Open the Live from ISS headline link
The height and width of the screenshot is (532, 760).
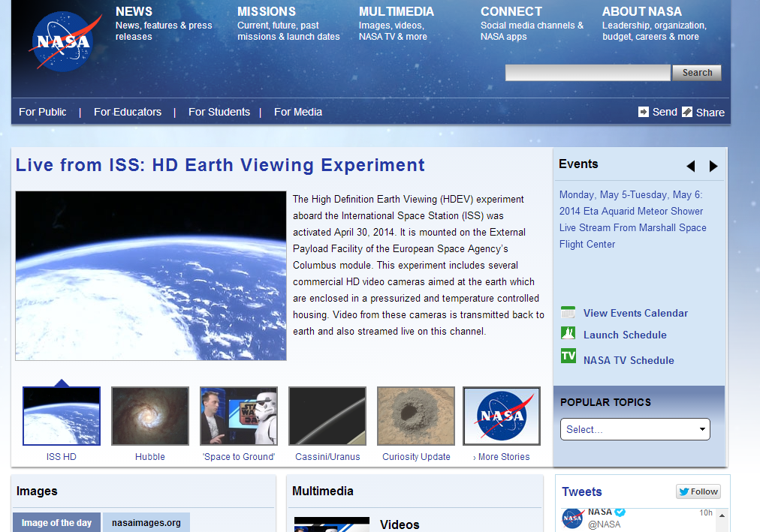click(220, 165)
